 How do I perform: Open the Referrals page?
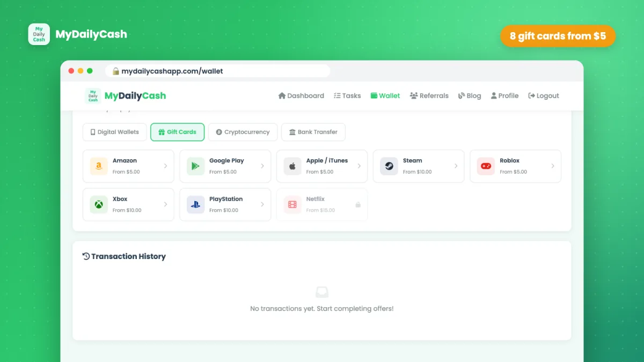tap(429, 96)
